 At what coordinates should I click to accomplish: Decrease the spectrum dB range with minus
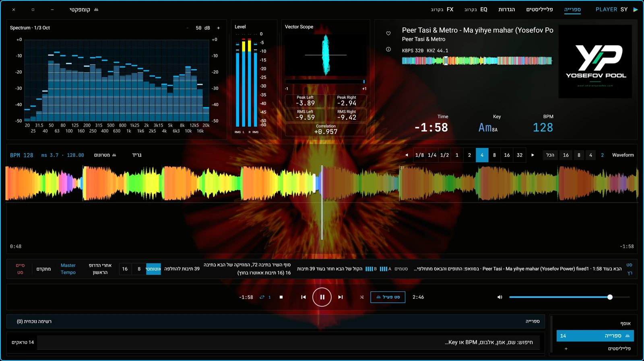pyautogui.click(x=188, y=28)
